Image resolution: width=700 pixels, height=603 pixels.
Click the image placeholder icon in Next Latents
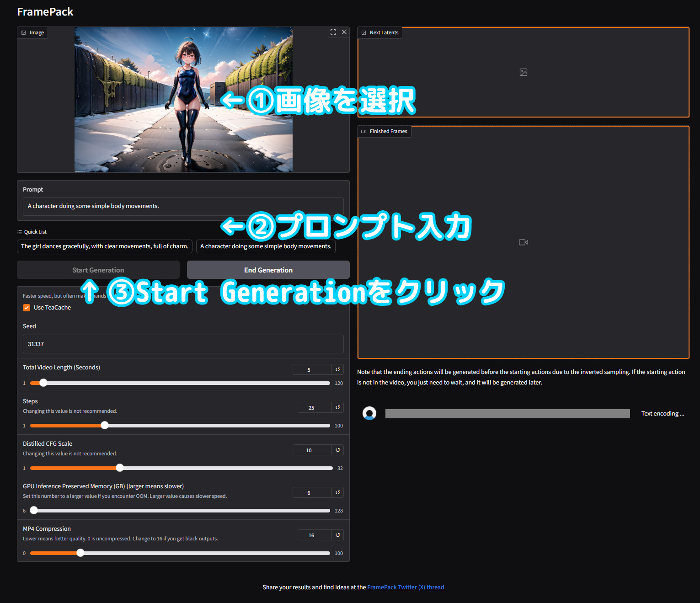click(523, 72)
